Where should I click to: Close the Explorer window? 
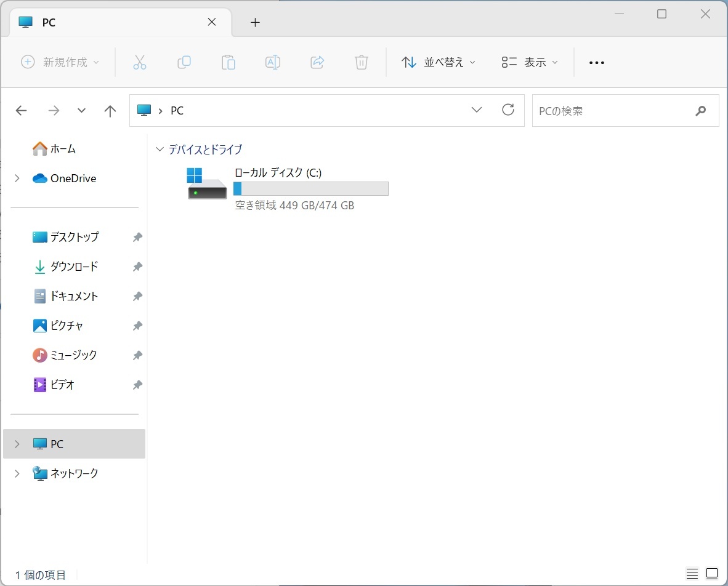click(705, 14)
